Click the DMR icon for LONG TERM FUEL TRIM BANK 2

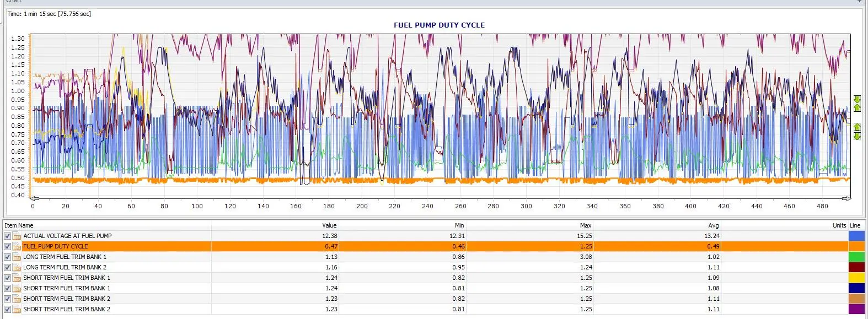17,267
